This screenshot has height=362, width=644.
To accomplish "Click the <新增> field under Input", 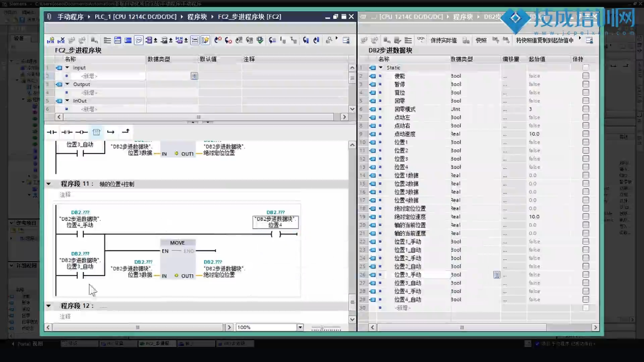I will (x=107, y=76).
